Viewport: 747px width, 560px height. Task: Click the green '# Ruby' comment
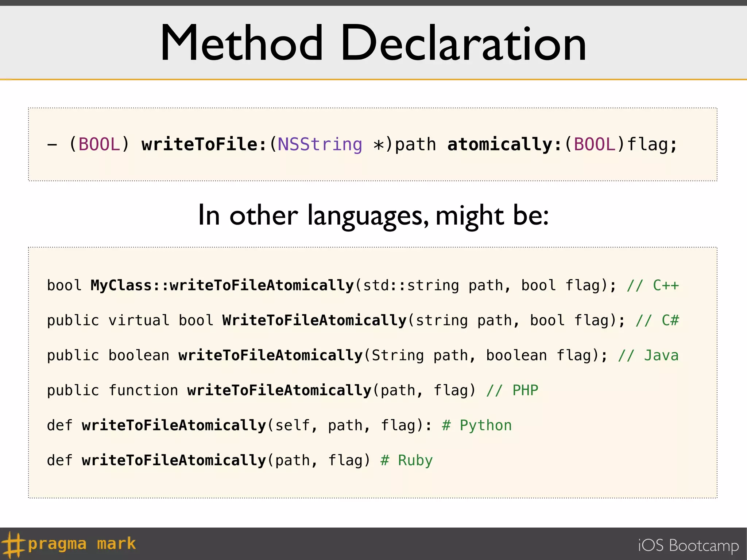point(407,460)
